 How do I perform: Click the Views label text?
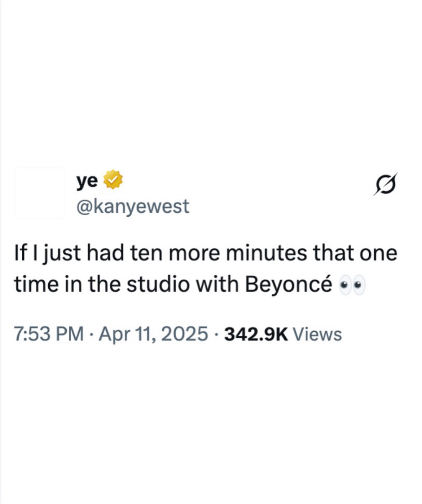point(317,334)
